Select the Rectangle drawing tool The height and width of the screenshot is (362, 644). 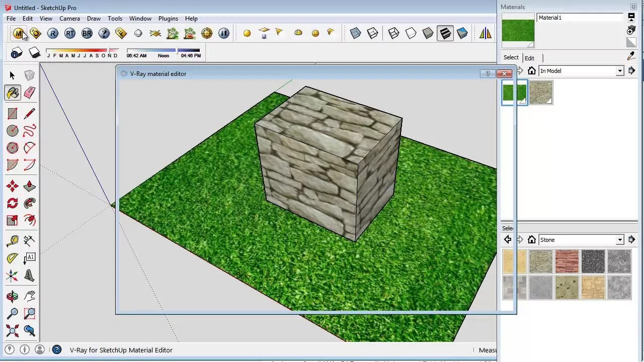(13, 114)
